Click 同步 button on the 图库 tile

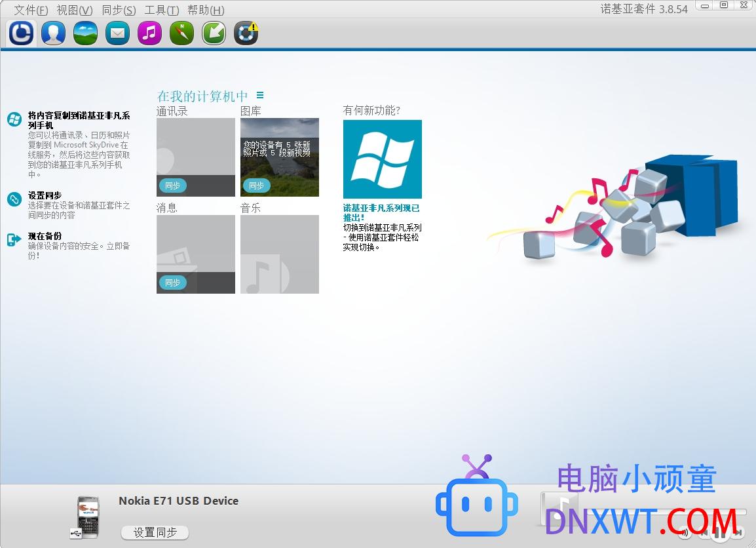click(257, 186)
